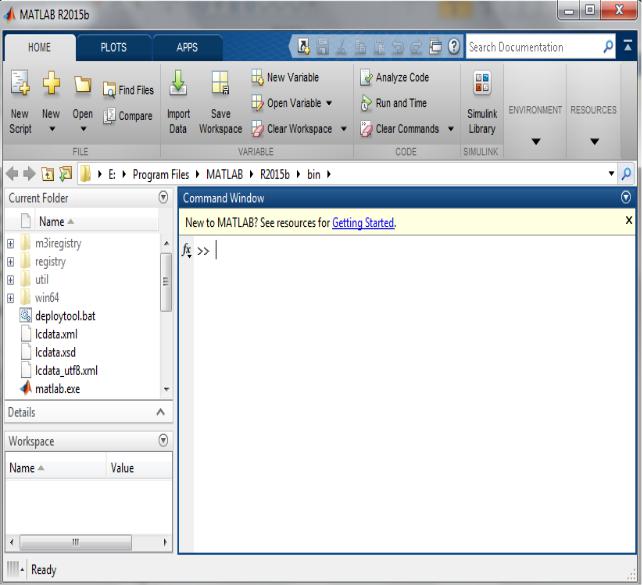Select lcdata.xsd file
The width and height of the screenshot is (642, 585).
(x=55, y=352)
